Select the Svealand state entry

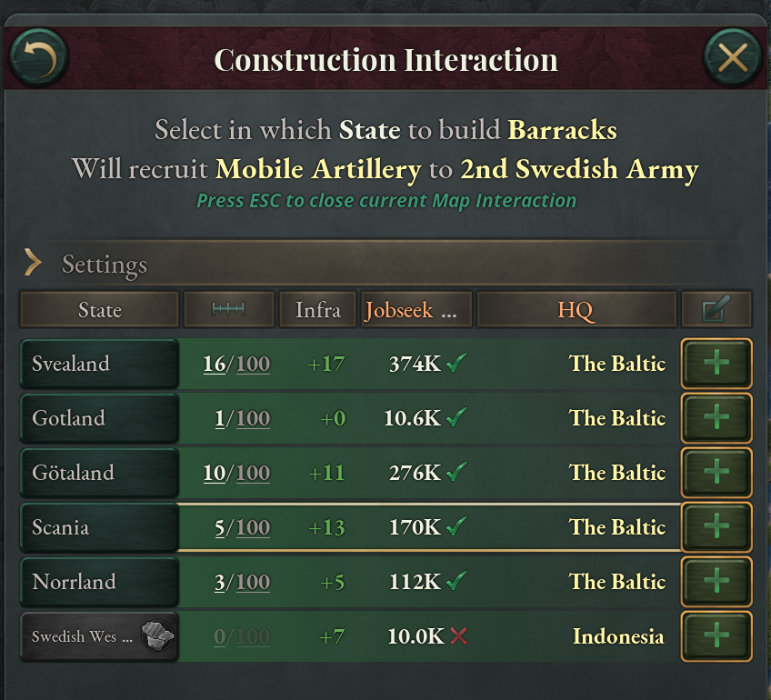98,364
